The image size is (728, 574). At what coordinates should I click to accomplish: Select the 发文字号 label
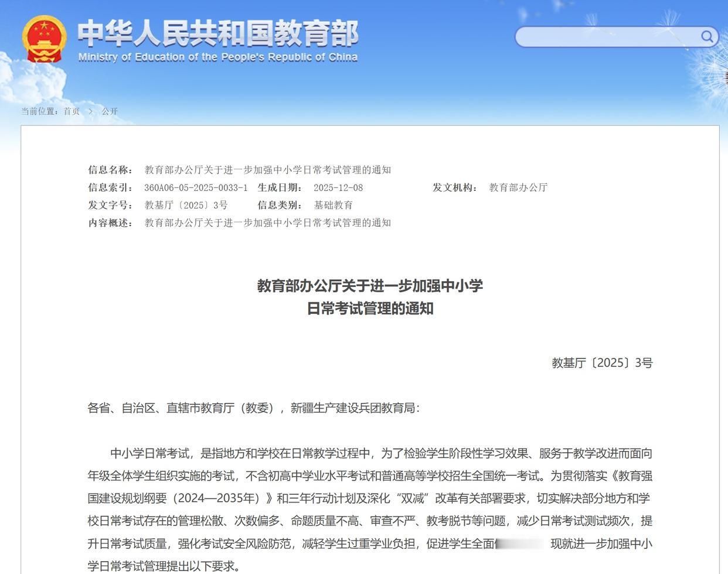pos(111,205)
